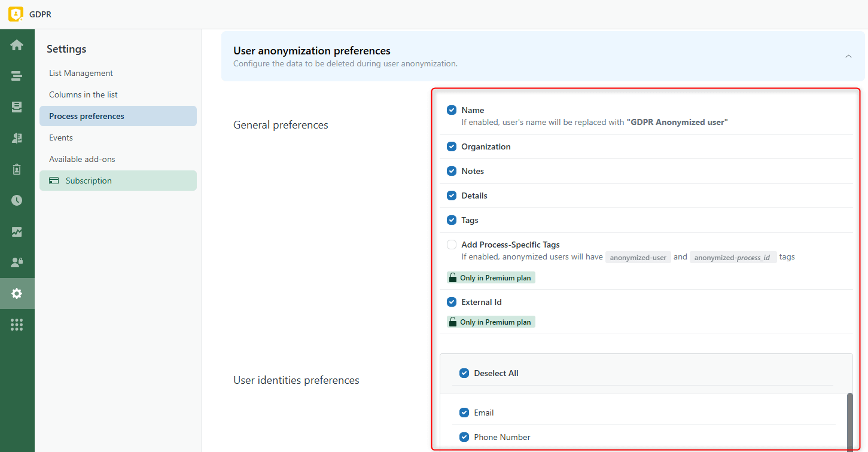Open the Home icon in sidebar
The height and width of the screenshot is (452, 868).
(x=17, y=45)
